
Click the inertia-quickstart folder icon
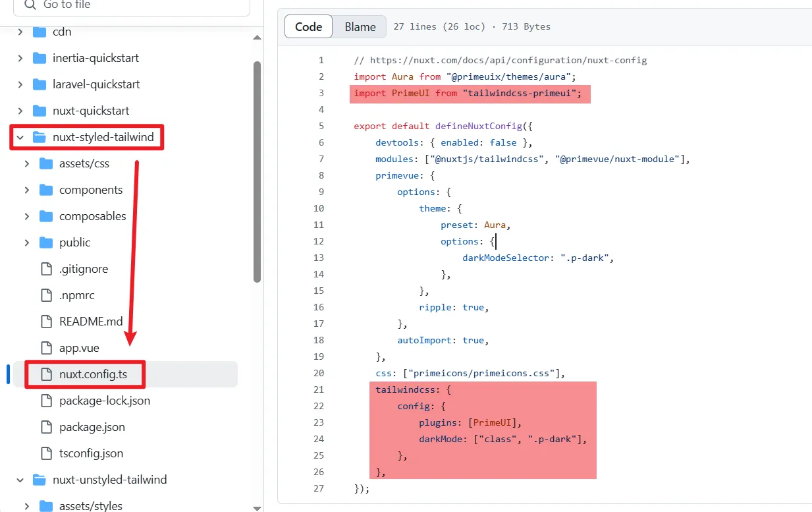tap(40, 58)
